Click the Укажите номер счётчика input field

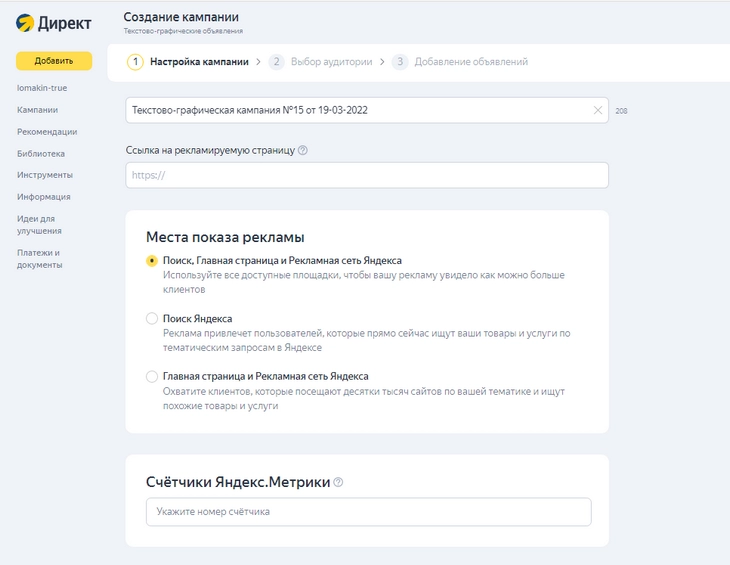(x=369, y=512)
